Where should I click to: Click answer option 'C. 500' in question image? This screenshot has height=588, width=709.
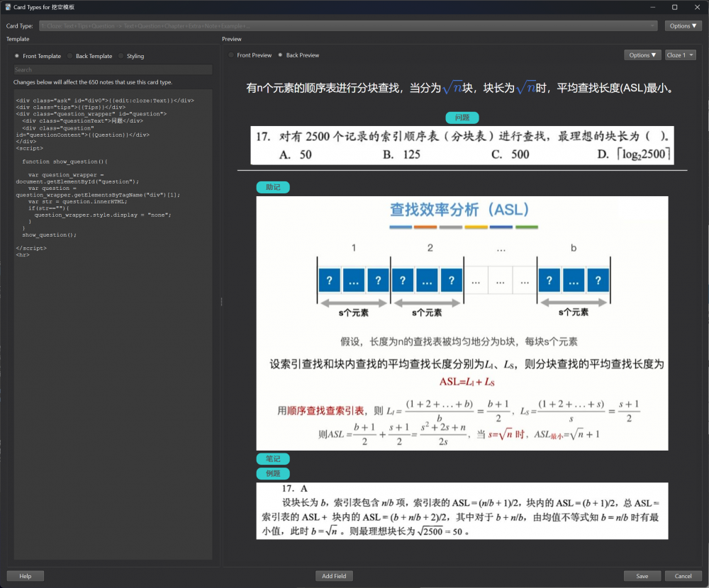[x=510, y=154]
